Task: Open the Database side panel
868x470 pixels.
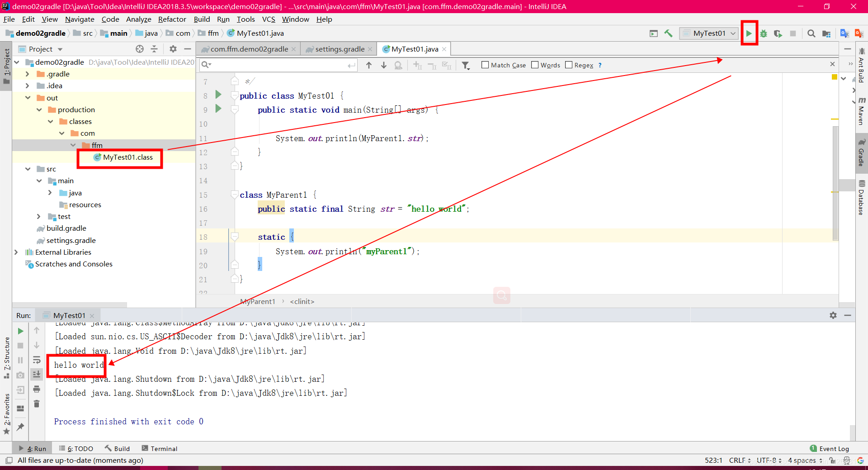Action: [862, 197]
